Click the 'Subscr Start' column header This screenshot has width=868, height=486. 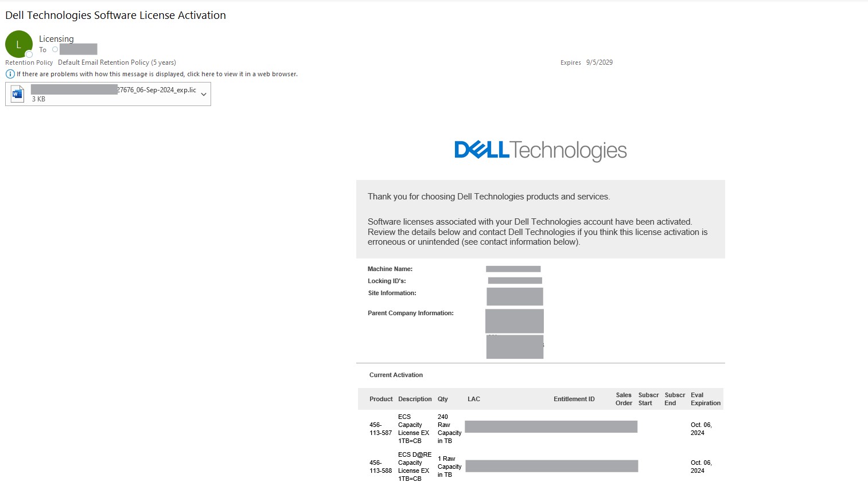648,399
